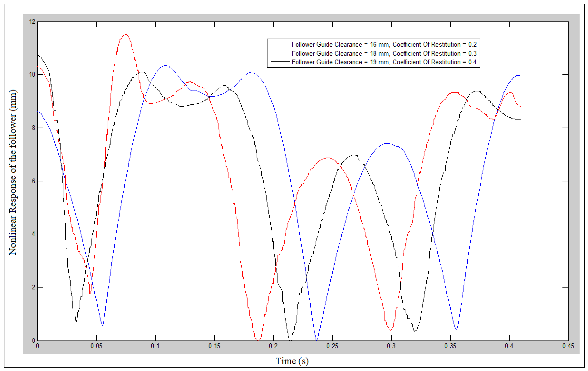
Task: Click the highest red curve peak near 11.5
Action: pos(126,35)
